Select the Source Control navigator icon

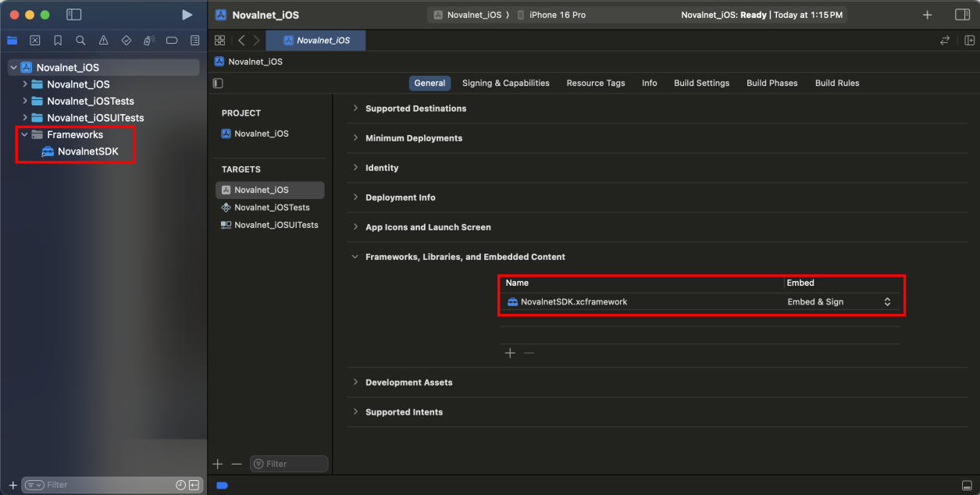click(34, 41)
